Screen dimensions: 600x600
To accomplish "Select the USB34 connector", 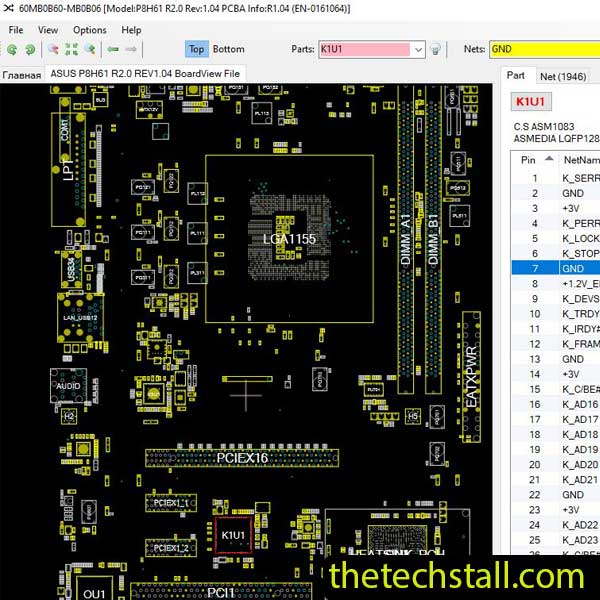I will coord(71,269).
